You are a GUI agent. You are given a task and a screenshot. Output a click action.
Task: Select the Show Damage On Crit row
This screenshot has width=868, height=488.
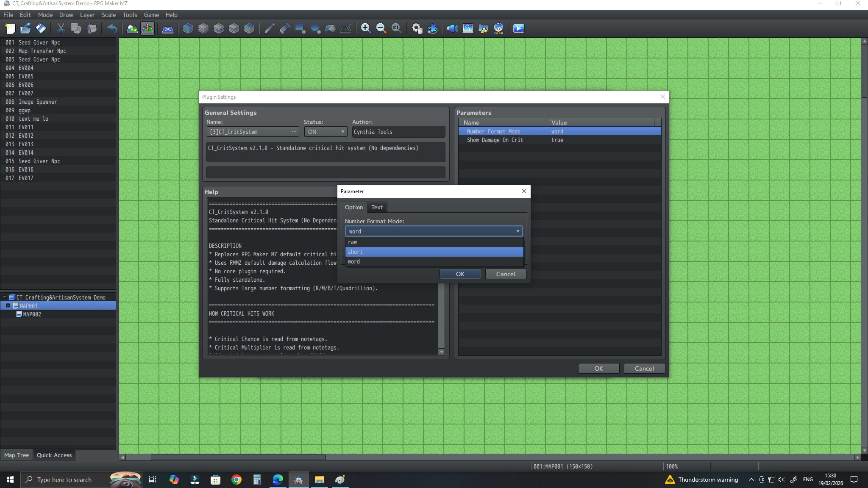coord(559,140)
